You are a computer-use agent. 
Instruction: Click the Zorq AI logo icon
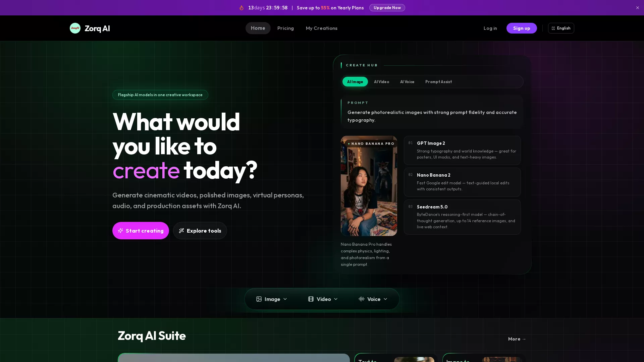(x=75, y=28)
